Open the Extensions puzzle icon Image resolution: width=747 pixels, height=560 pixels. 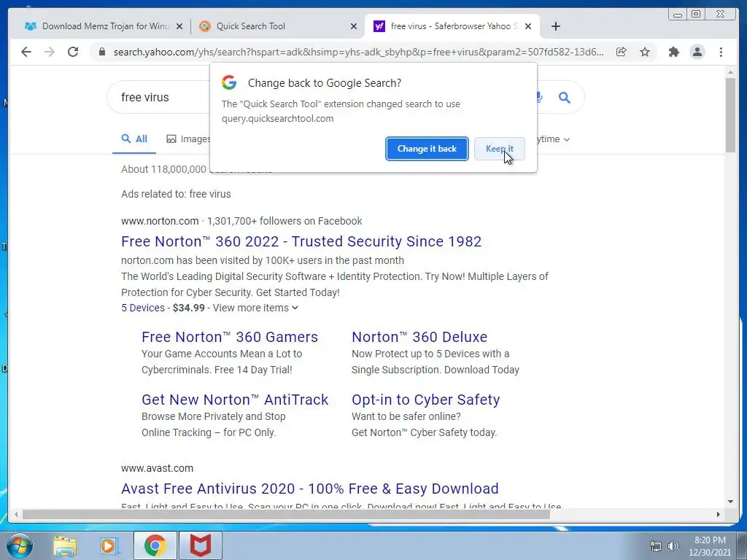pyautogui.click(x=673, y=52)
